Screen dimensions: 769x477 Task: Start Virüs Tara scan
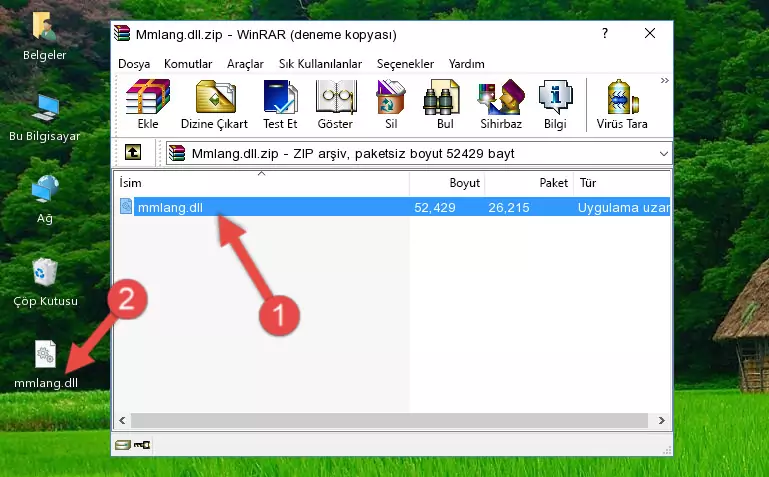tap(622, 104)
